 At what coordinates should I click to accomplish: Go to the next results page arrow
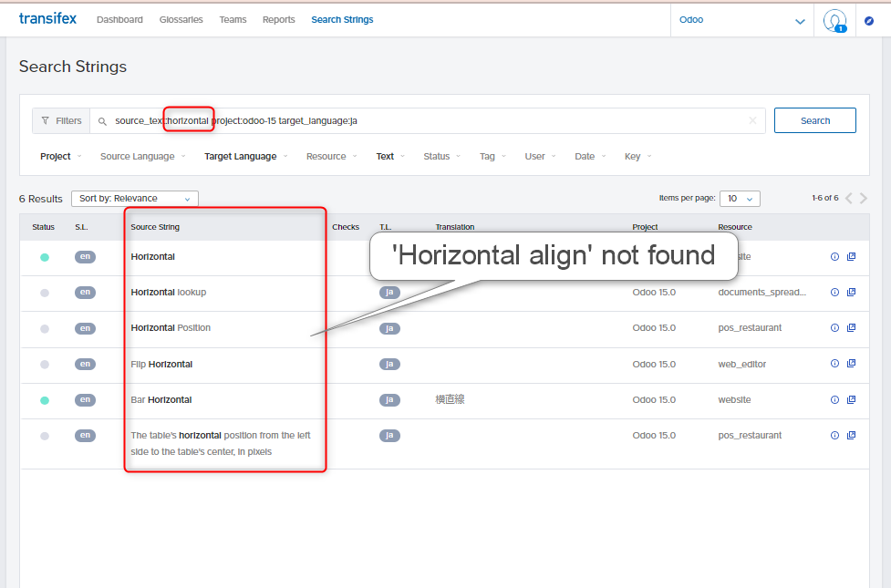[864, 198]
